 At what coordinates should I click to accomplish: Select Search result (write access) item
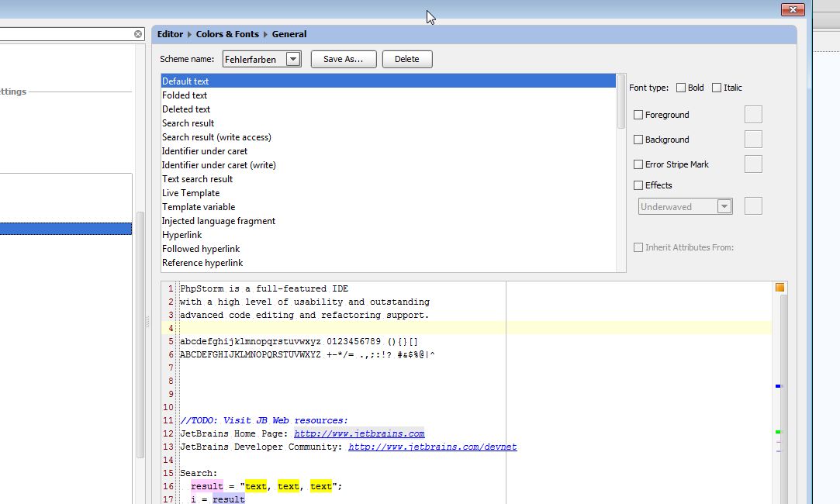pos(389,137)
